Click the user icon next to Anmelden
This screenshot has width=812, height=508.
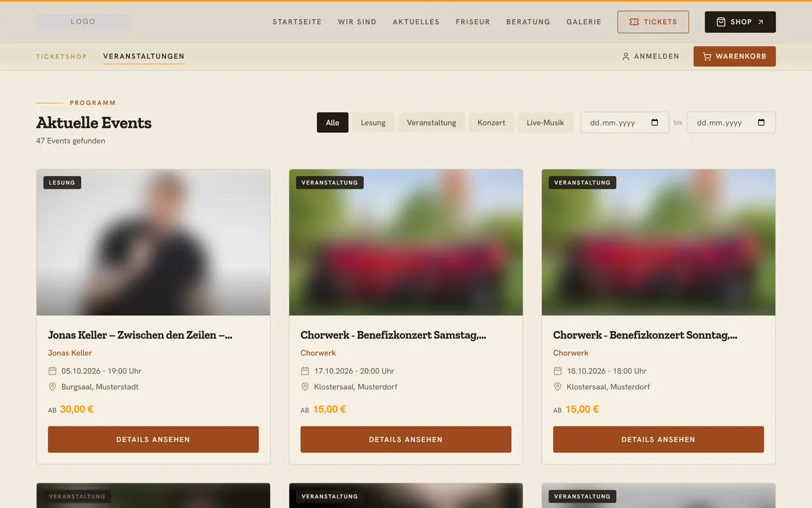click(625, 57)
